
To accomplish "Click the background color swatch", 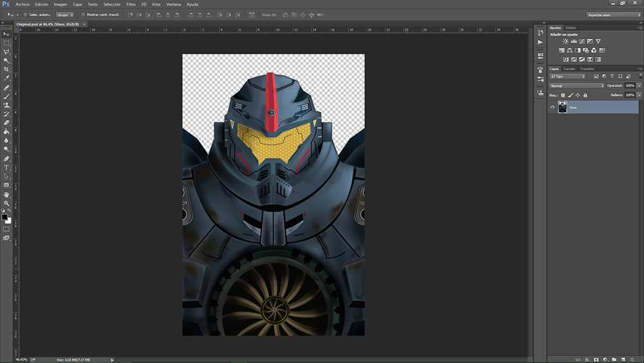I will coord(8,221).
